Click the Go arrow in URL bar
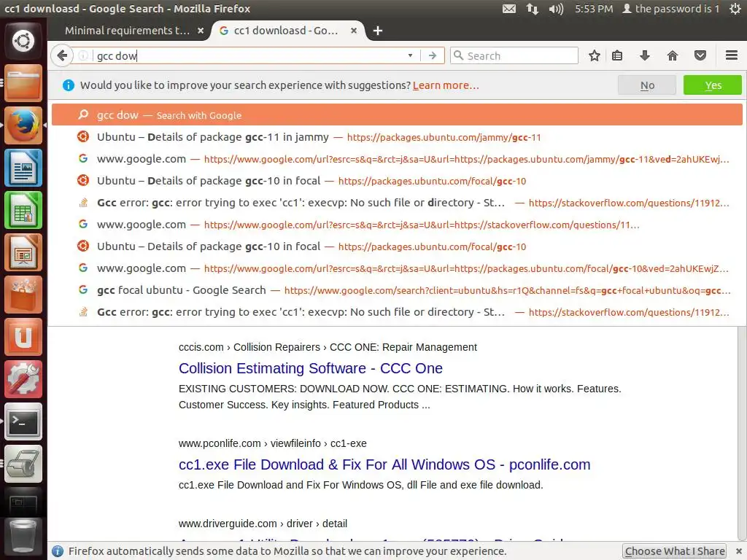 coord(432,55)
